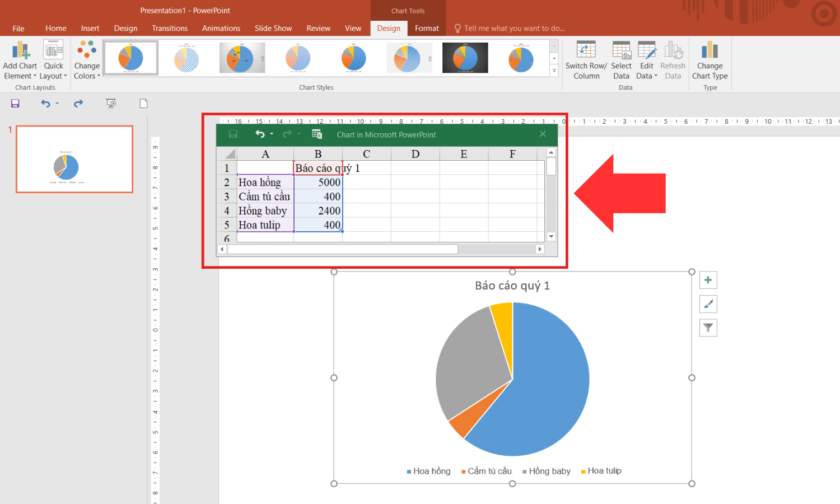Select the dark background pie chart style
The width and height of the screenshot is (840, 504).
[465, 58]
